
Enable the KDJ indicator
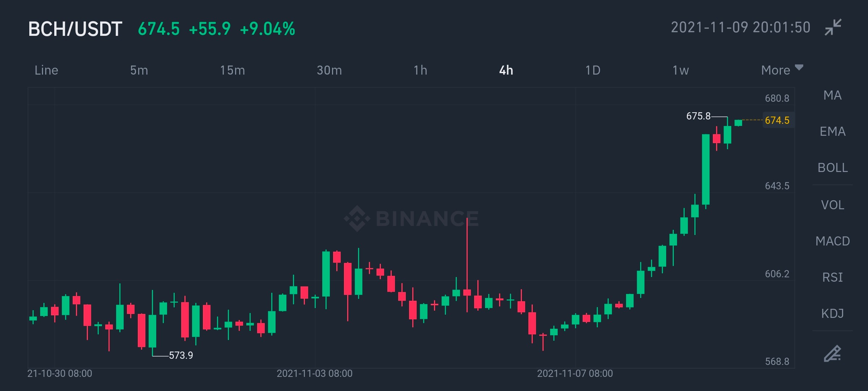tap(833, 314)
